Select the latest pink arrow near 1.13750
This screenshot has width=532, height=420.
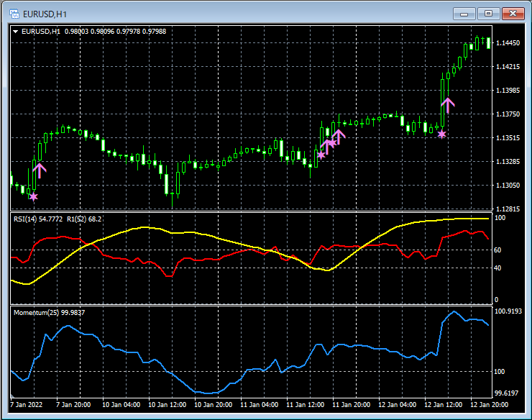[x=448, y=105]
